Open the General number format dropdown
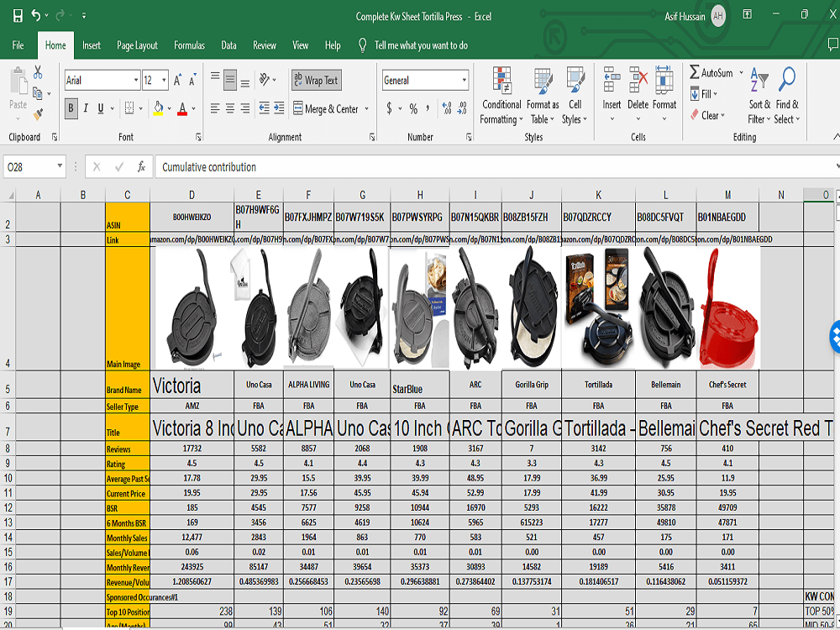840x630 pixels. (x=464, y=81)
